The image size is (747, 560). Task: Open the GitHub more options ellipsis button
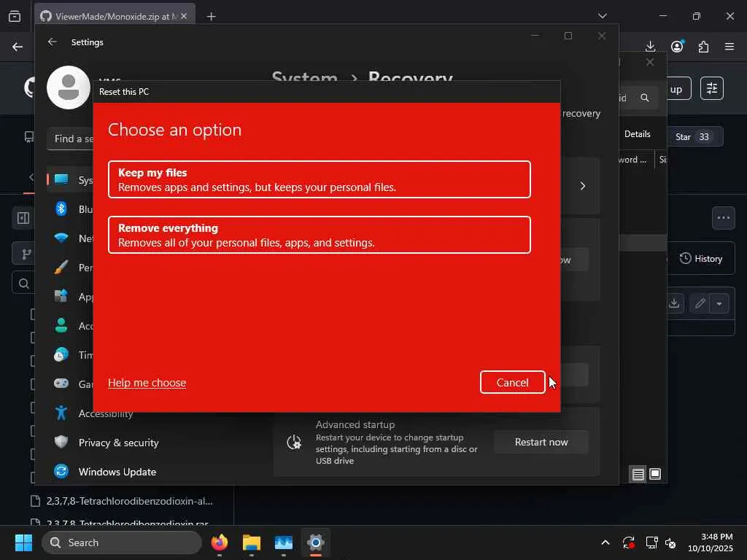(723, 218)
